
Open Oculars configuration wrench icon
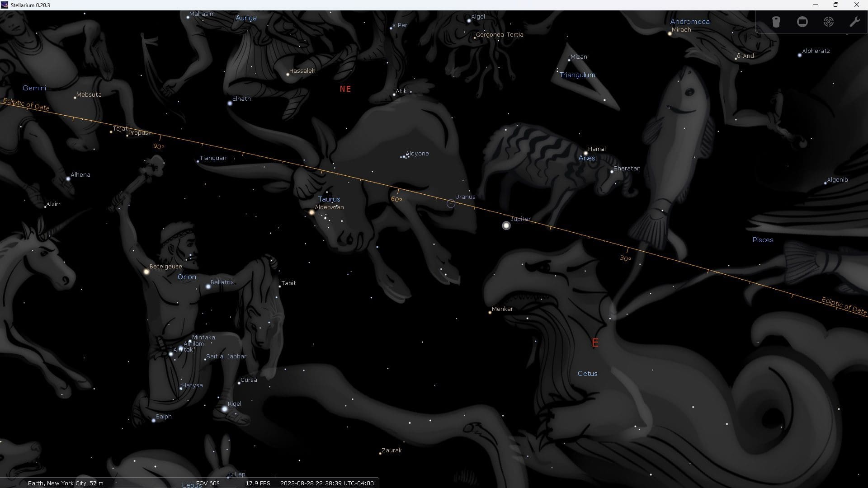click(x=854, y=22)
